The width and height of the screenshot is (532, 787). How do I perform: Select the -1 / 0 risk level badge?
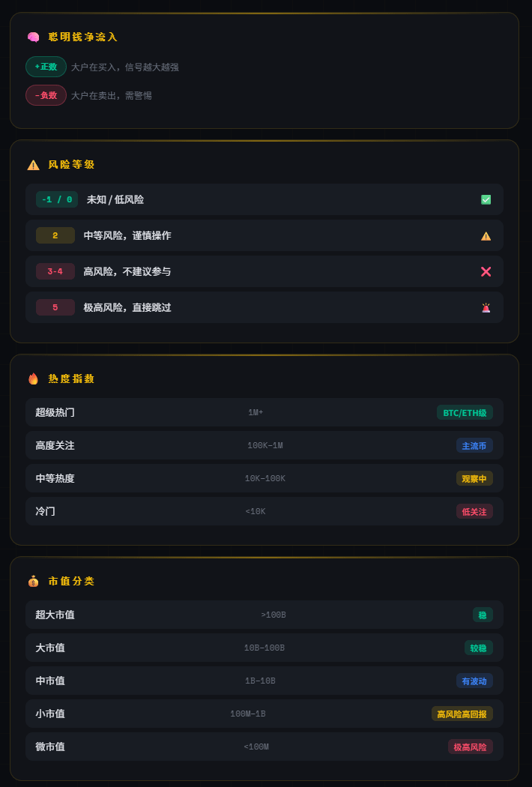[x=57, y=200]
